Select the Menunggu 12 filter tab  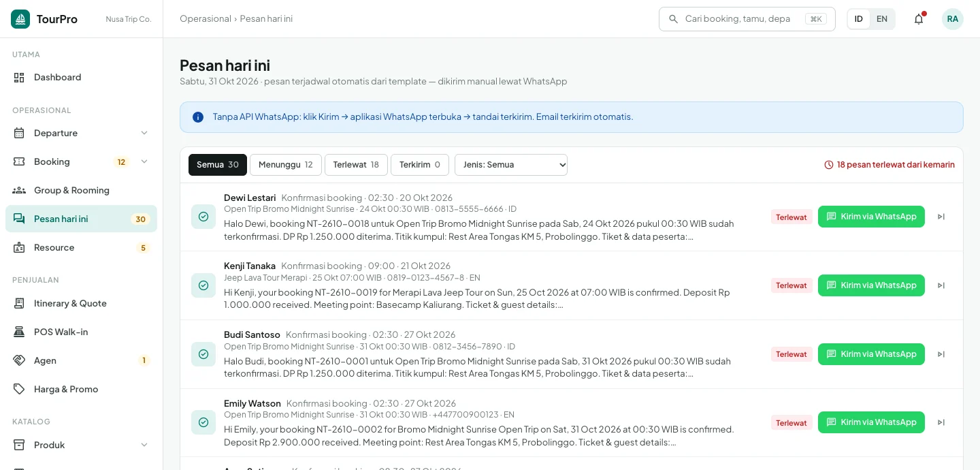pyautogui.click(x=286, y=165)
